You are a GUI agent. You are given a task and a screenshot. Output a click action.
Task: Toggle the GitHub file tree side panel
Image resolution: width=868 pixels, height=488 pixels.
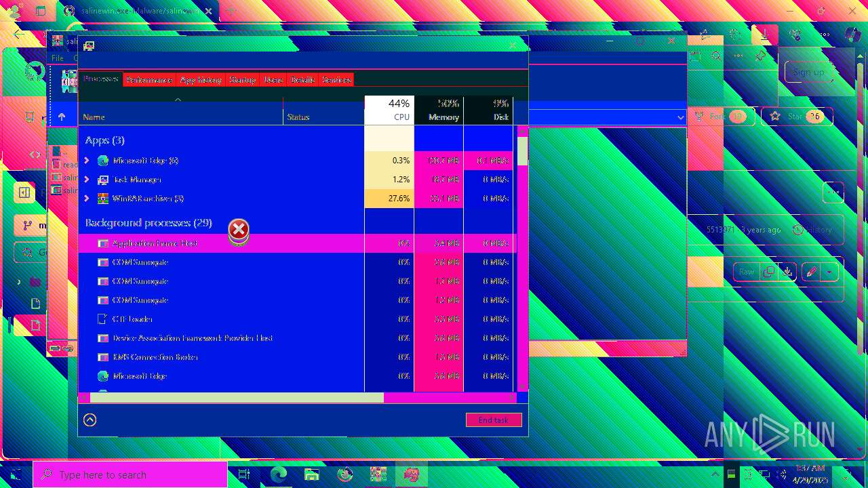[24, 192]
